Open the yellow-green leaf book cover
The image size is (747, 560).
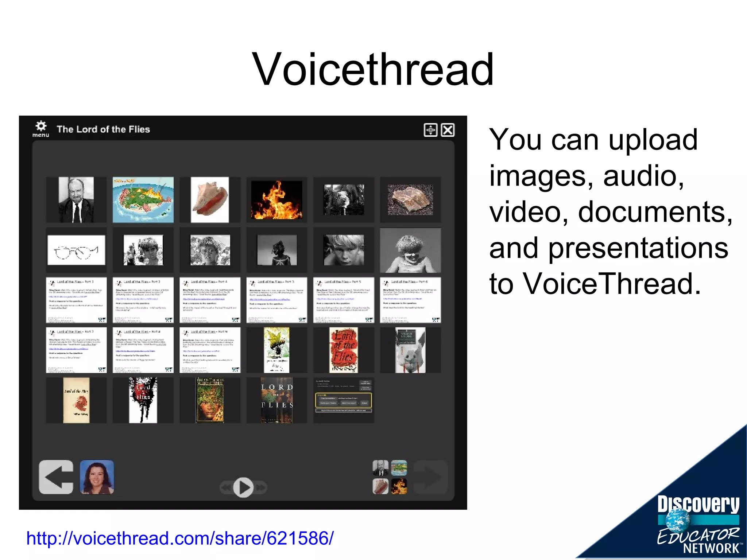pyautogui.click(x=276, y=350)
